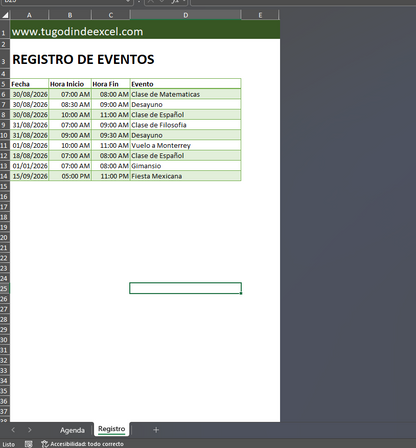The height and width of the screenshot is (448, 416).
Task: Click the Hora Fin header cell
Action: (111, 84)
